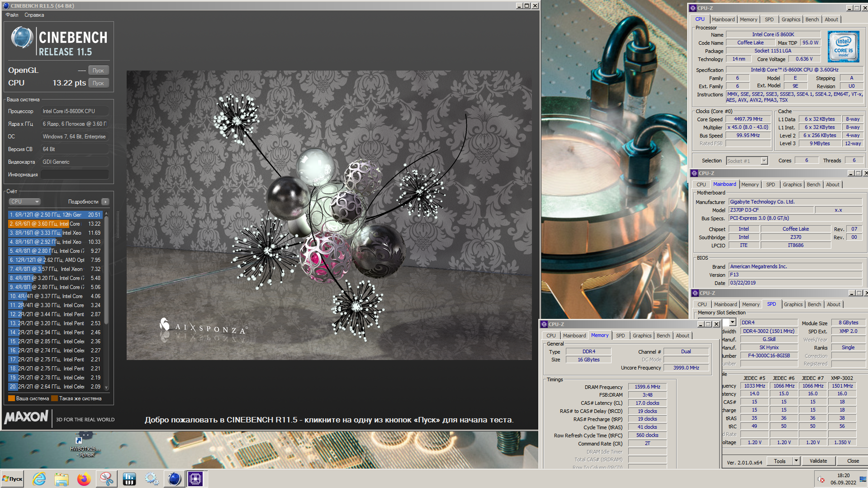
Task: Click the Такая же система brown legend swatch
Action: [54, 398]
